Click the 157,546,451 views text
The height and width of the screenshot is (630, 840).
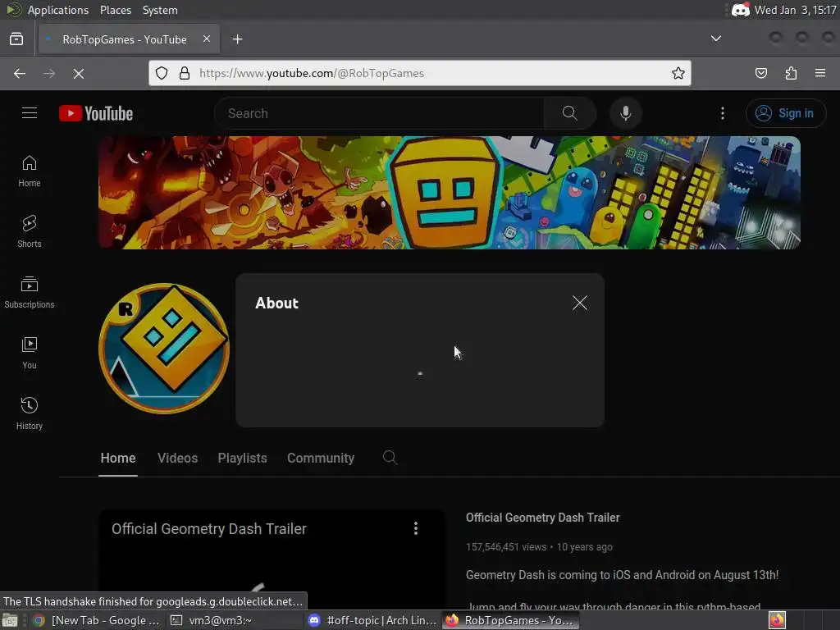point(505,547)
